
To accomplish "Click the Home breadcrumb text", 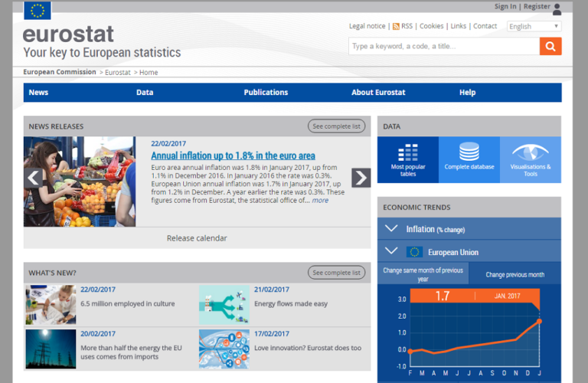I will pos(149,73).
